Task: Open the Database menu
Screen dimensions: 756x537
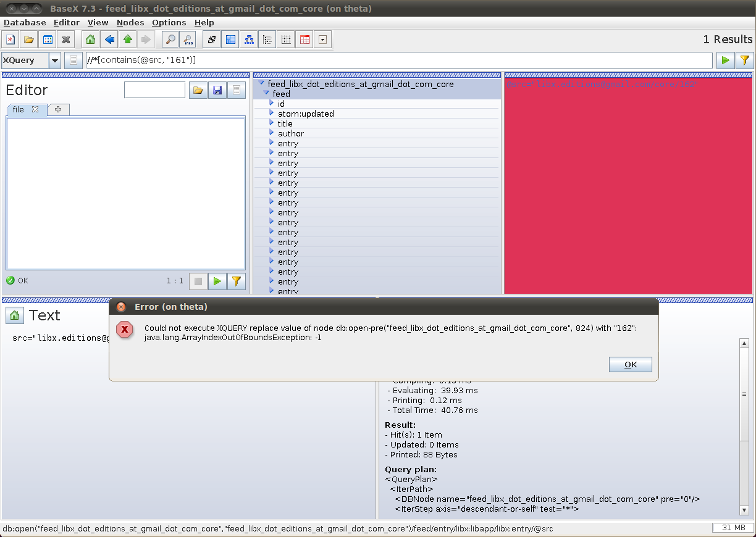Action: 25,23
